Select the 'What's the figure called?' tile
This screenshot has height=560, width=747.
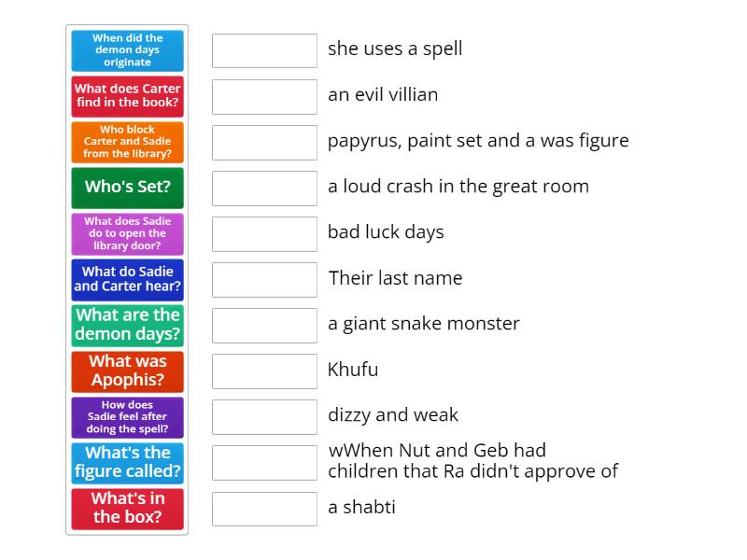(x=127, y=463)
